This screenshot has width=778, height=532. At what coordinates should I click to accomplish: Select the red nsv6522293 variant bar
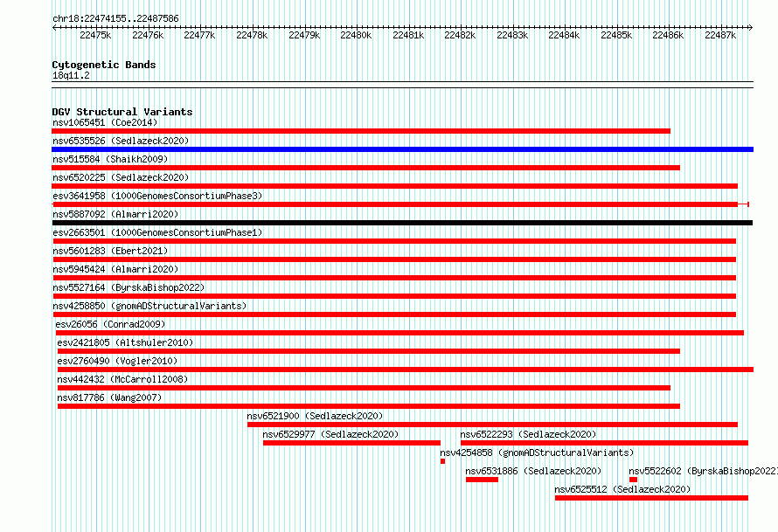604,443
